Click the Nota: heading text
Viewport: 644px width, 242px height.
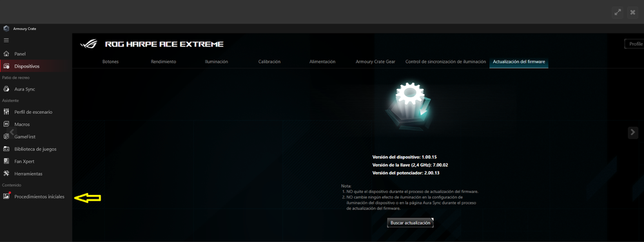pyautogui.click(x=346, y=186)
